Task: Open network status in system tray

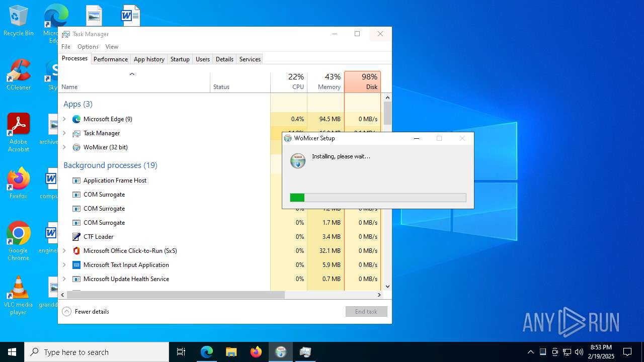Action: [x=567, y=352]
